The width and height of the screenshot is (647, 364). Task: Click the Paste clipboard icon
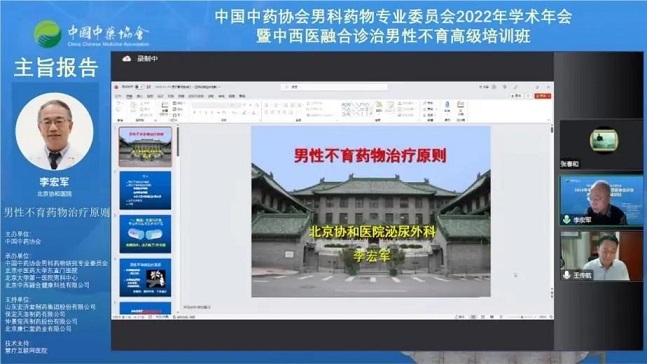(133, 107)
